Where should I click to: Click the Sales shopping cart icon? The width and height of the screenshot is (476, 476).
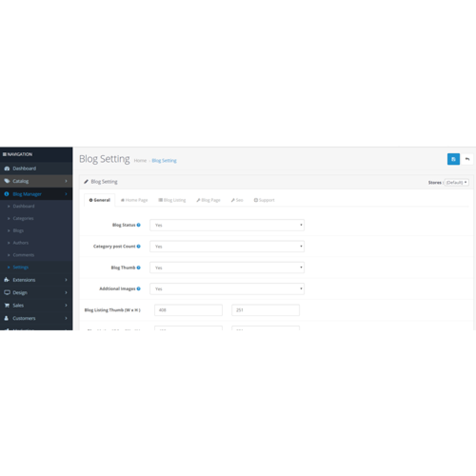coord(7,305)
